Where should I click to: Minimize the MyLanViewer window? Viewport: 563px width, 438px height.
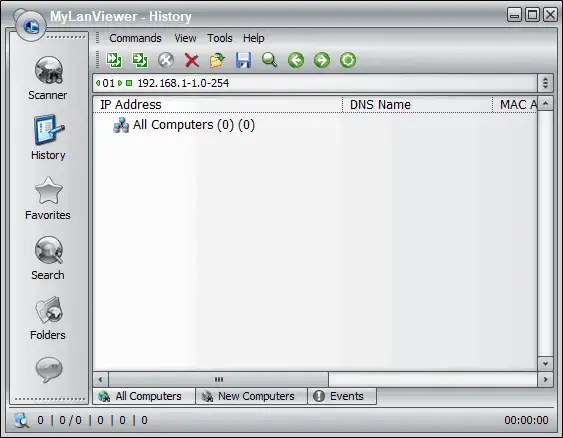(515, 15)
